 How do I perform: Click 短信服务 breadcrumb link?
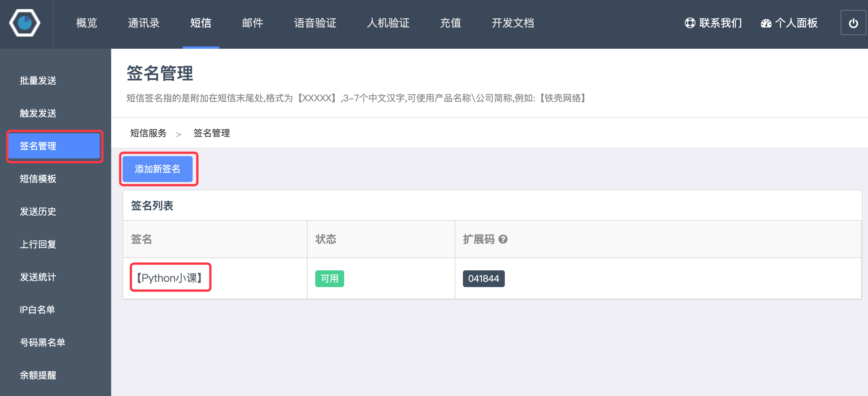148,133
